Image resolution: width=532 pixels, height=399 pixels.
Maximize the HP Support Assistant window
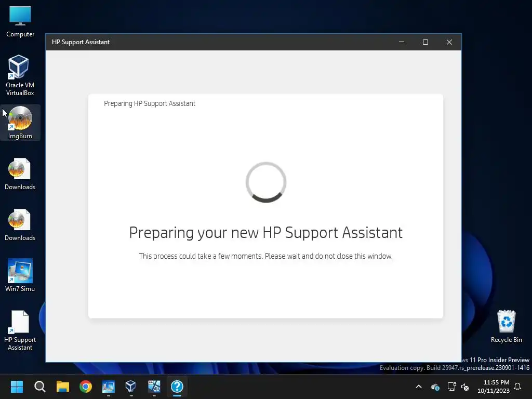(425, 42)
